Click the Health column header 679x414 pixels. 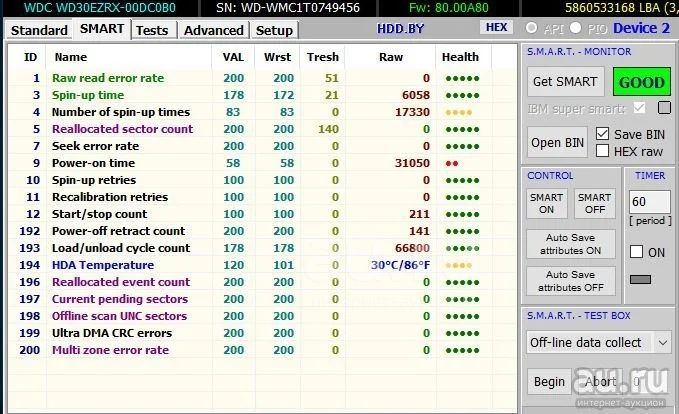click(x=460, y=57)
